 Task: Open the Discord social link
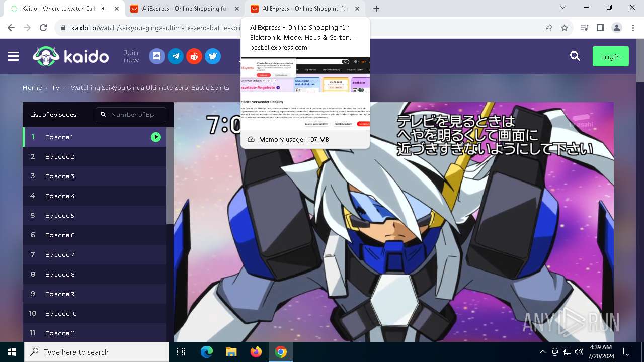(157, 56)
